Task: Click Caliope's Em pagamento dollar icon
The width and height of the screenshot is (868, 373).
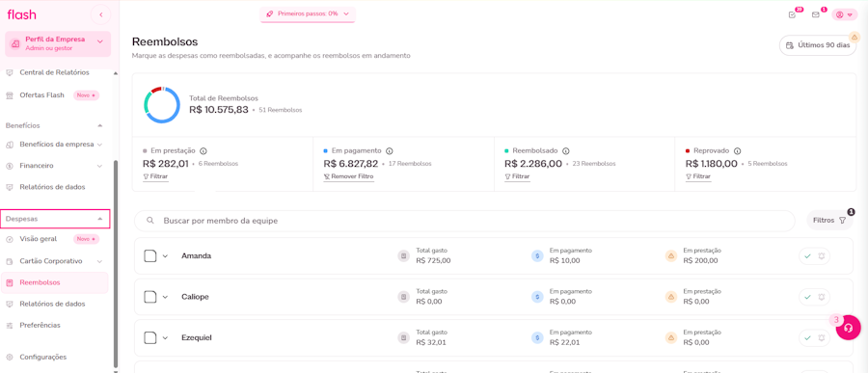Action: [537, 297]
